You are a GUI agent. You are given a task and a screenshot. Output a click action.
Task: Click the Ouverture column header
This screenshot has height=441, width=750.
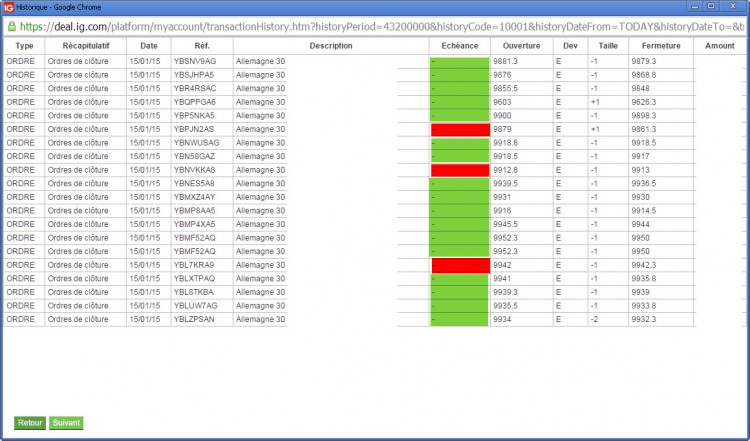pos(521,46)
